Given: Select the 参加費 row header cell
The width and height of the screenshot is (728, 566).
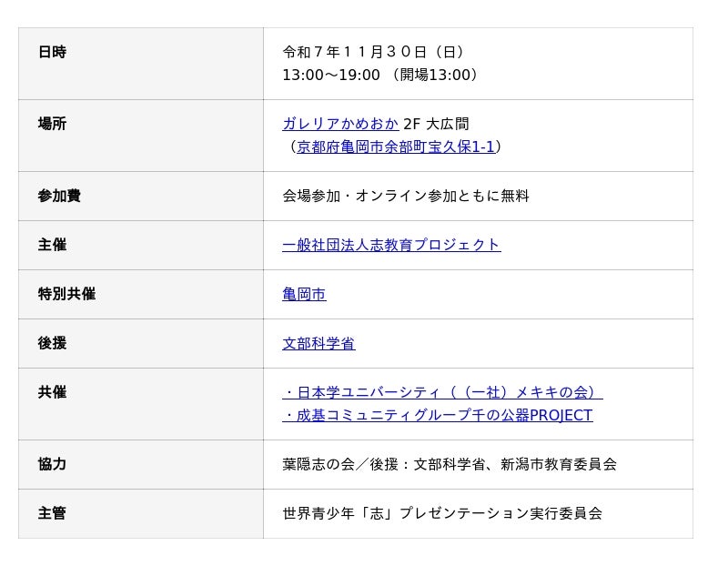Looking at the screenshot, I should tap(59, 196).
